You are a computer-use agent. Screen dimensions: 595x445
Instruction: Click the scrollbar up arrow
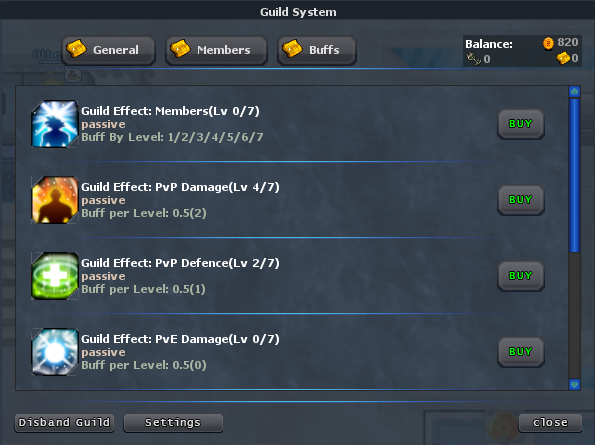(575, 91)
